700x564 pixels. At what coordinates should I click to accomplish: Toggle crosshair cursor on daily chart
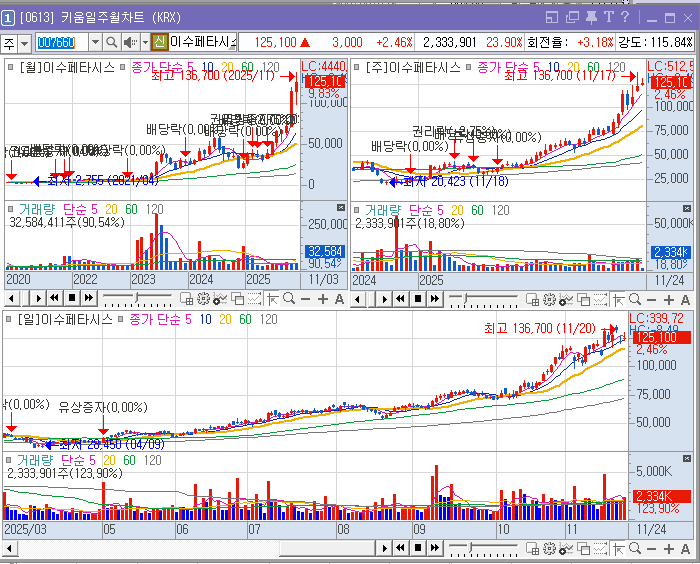coord(619,549)
